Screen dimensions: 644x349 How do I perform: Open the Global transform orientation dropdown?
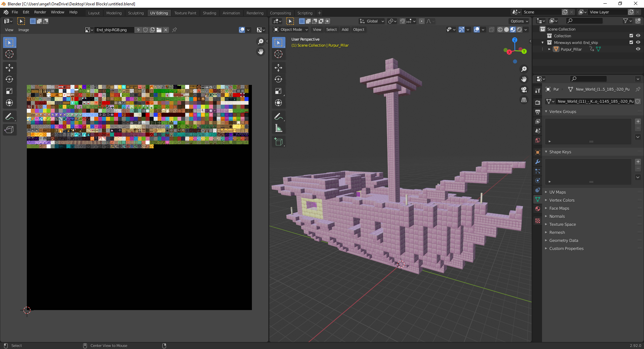click(x=372, y=21)
